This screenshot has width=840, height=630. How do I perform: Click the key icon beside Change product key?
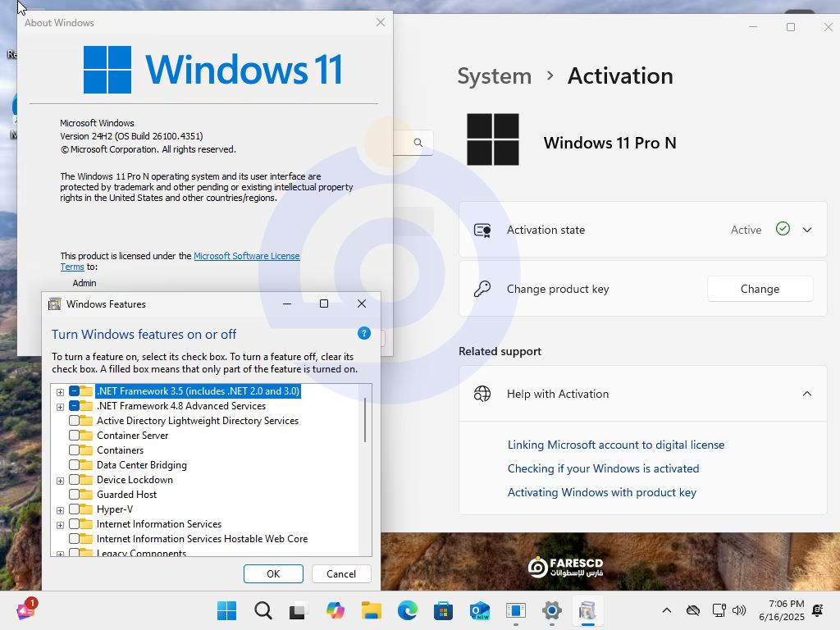[x=482, y=290]
